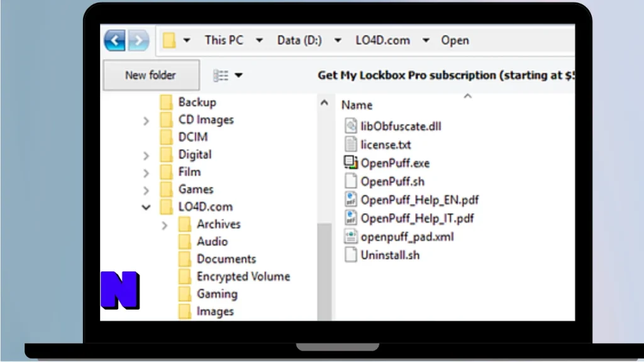Screen dimensions: 644x362
Task: Select the file name OpenPuff_Help_IT.pdf
Action: tap(418, 218)
